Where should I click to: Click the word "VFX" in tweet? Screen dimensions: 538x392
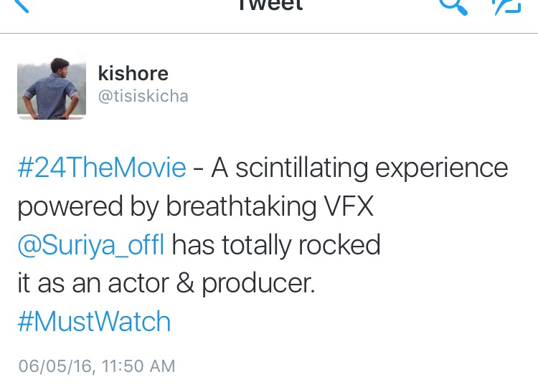click(x=348, y=206)
